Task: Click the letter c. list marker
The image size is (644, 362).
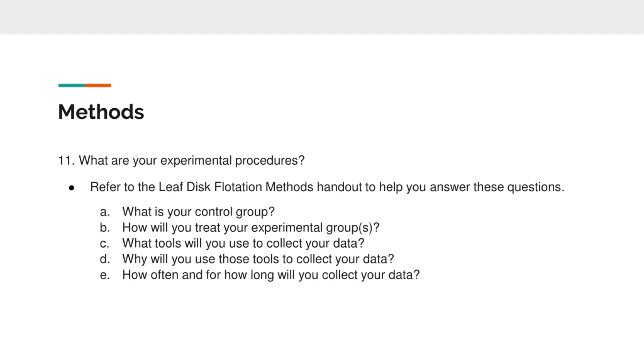Action: coord(105,244)
